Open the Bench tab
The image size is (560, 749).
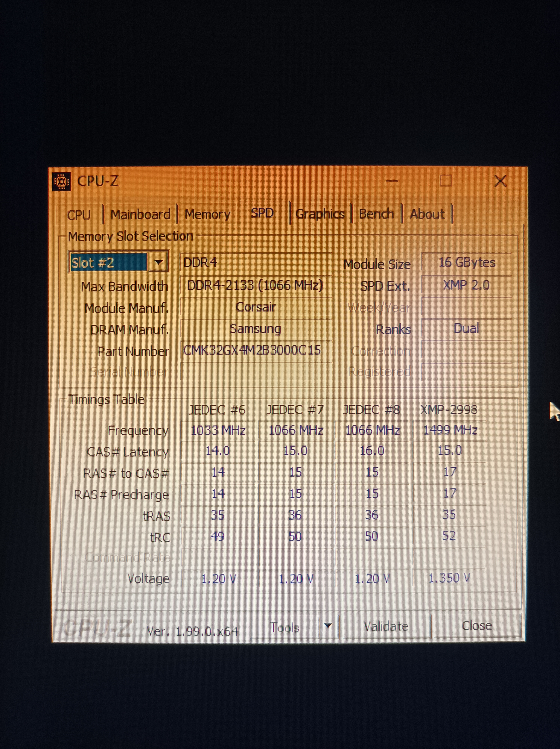tap(376, 214)
